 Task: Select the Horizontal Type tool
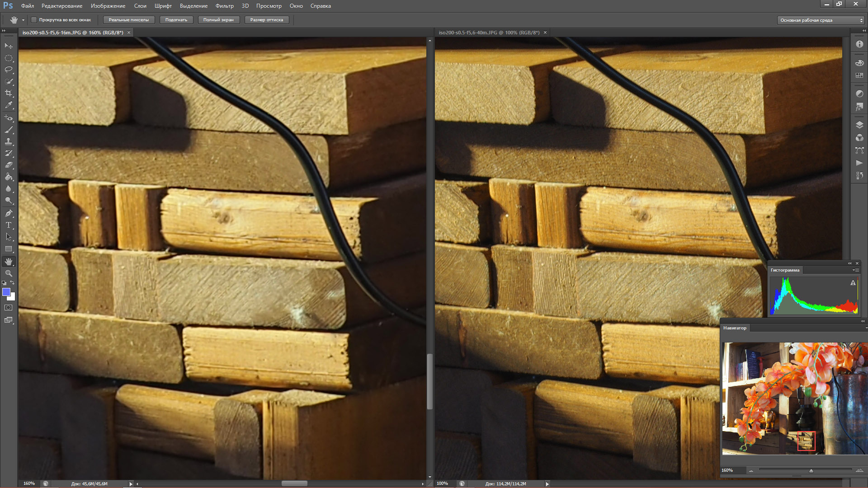click(9, 225)
